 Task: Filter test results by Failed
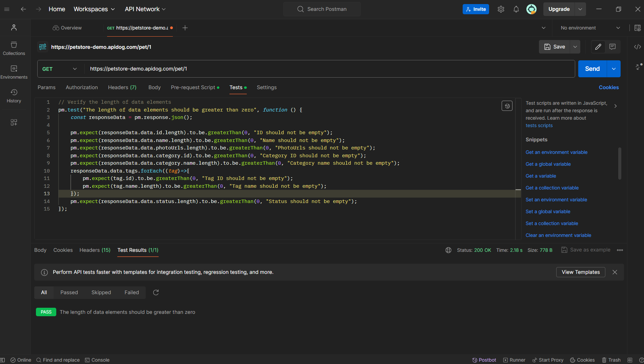point(132,292)
